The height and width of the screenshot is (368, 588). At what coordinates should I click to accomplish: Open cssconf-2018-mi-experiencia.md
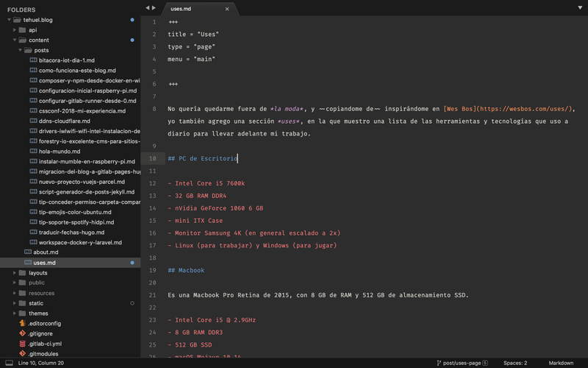click(x=82, y=111)
